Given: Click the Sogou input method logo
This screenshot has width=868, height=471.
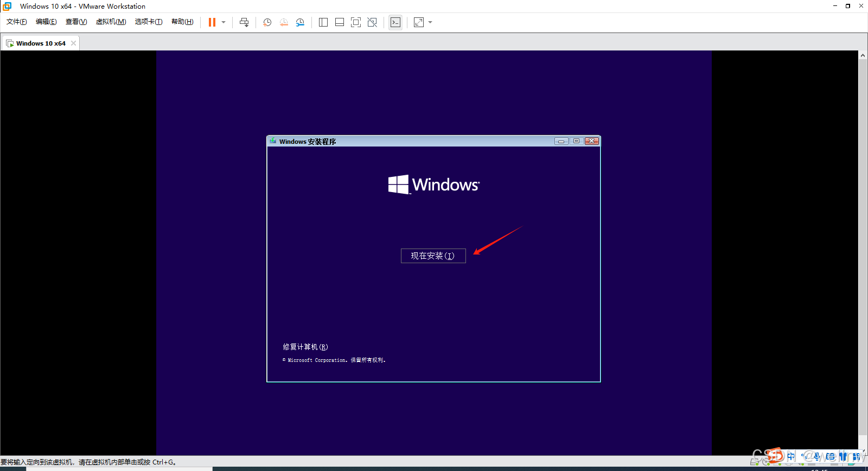Looking at the screenshot, I should [x=776, y=456].
